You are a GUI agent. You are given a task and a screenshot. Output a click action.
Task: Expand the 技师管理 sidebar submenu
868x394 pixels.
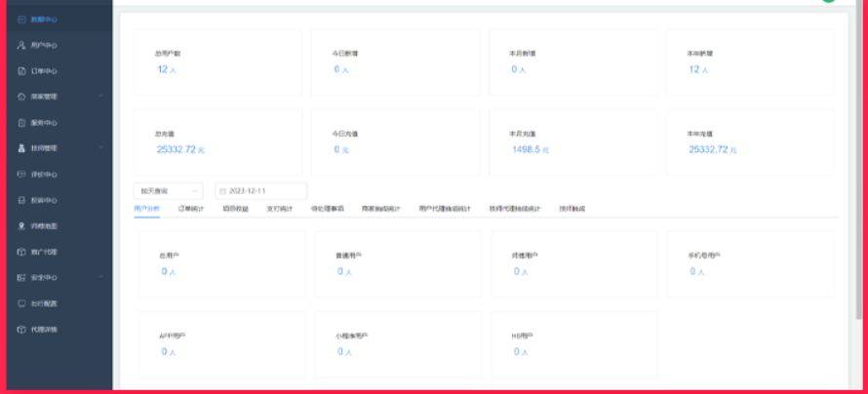tap(100, 148)
